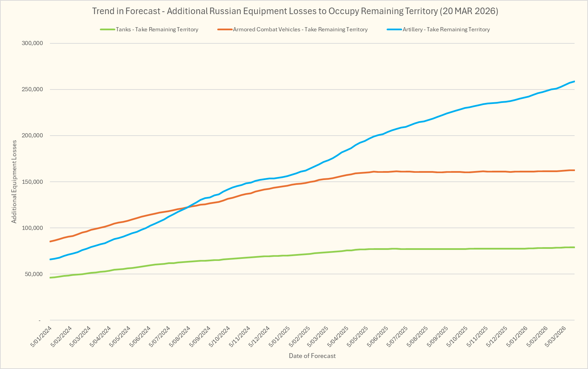Select the Armored Combat Vehicles legend entry
The height and width of the screenshot is (369, 588).
(x=300, y=30)
